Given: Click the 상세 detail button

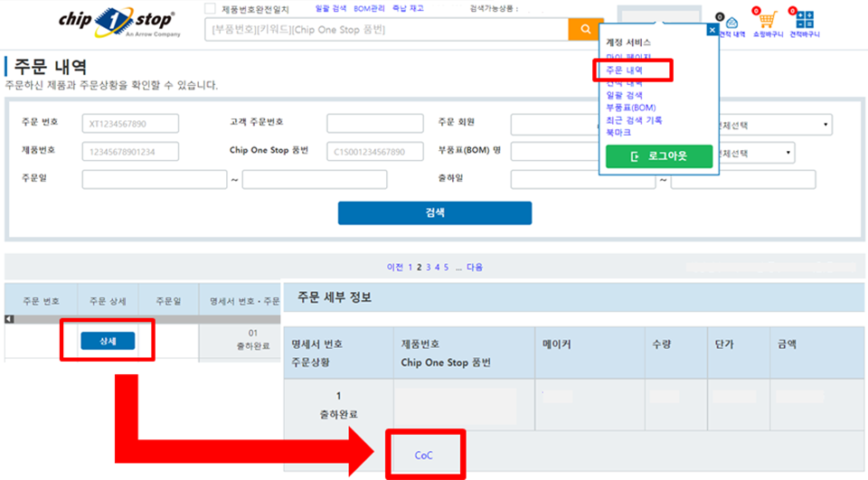Looking at the screenshot, I should click(x=107, y=340).
